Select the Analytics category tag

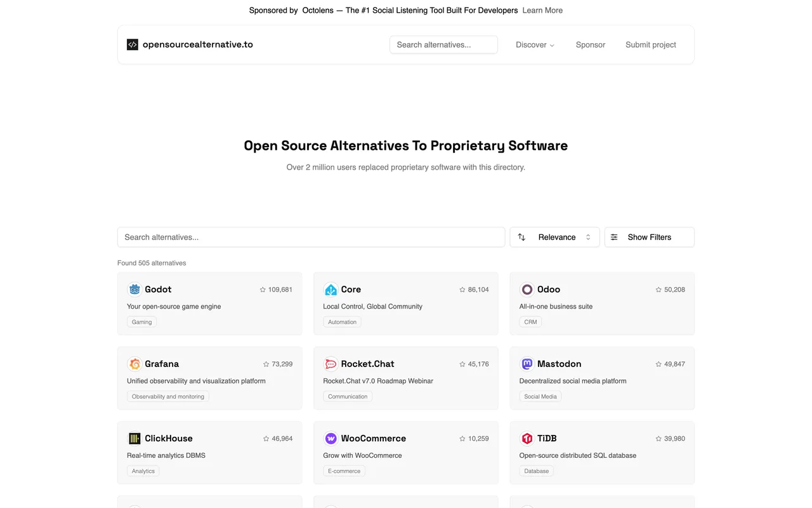143,471
